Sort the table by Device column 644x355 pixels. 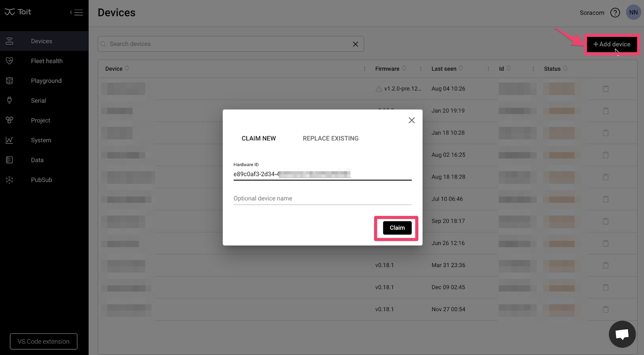coord(127,69)
